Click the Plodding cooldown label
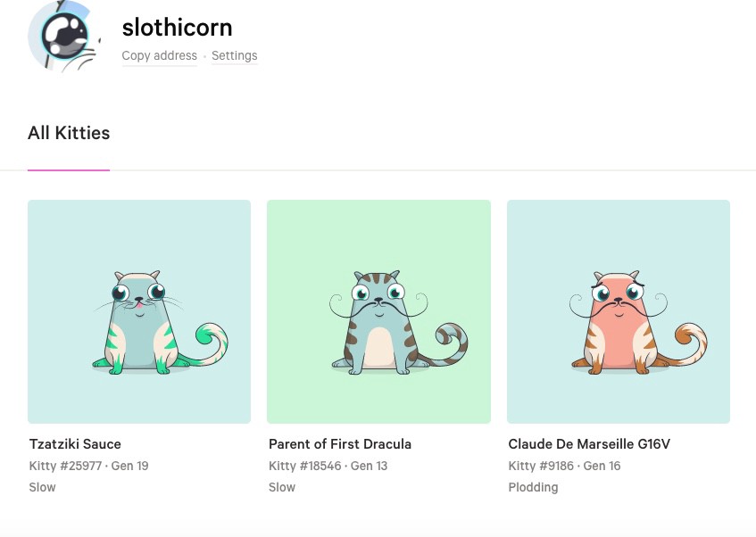This screenshot has height=537, width=756. click(x=533, y=487)
